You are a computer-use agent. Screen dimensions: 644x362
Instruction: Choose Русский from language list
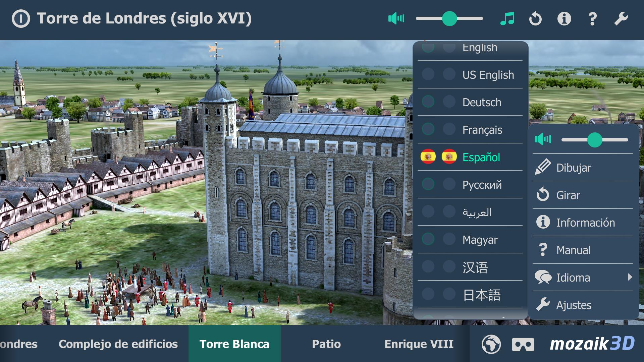coord(482,185)
